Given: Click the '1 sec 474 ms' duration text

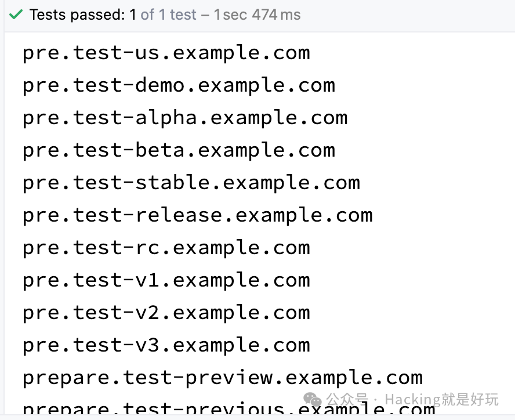Looking at the screenshot, I should (x=257, y=15).
